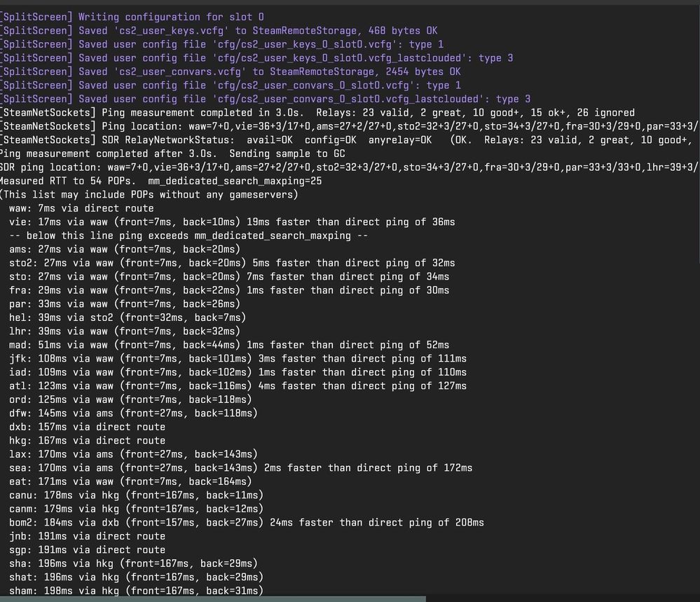The width and height of the screenshot is (700, 602).
Task: Click the 'Measured RTT to 54 POPs' line
Action: point(160,181)
